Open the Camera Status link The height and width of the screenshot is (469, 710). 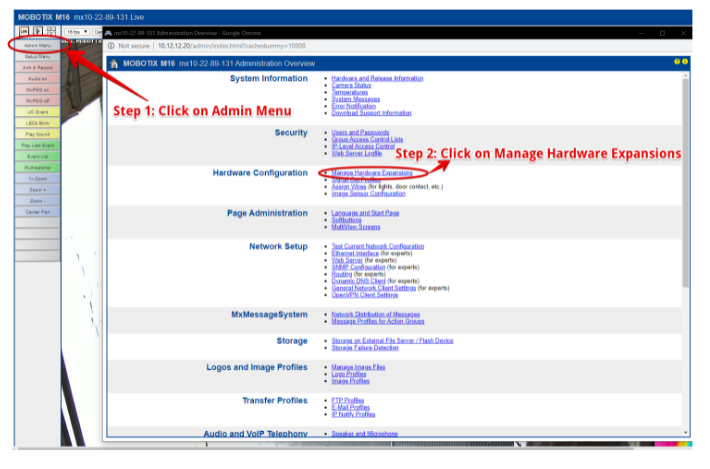pos(351,85)
